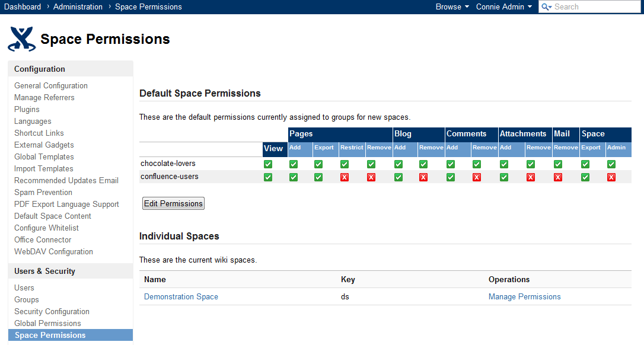Open Plugins in sidebar
Viewport: 644px width, 345px height.
[27, 109]
